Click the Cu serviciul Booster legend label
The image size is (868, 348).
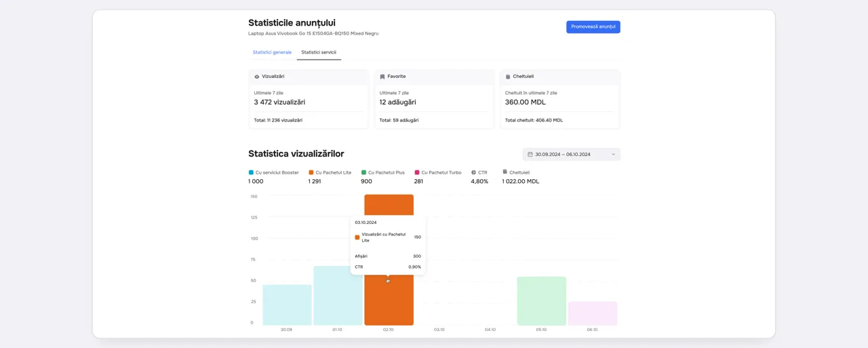click(277, 172)
